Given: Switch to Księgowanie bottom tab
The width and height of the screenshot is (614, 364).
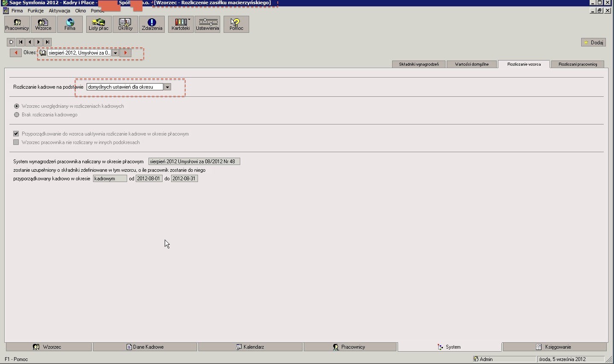Looking at the screenshot, I should pos(554,347).
